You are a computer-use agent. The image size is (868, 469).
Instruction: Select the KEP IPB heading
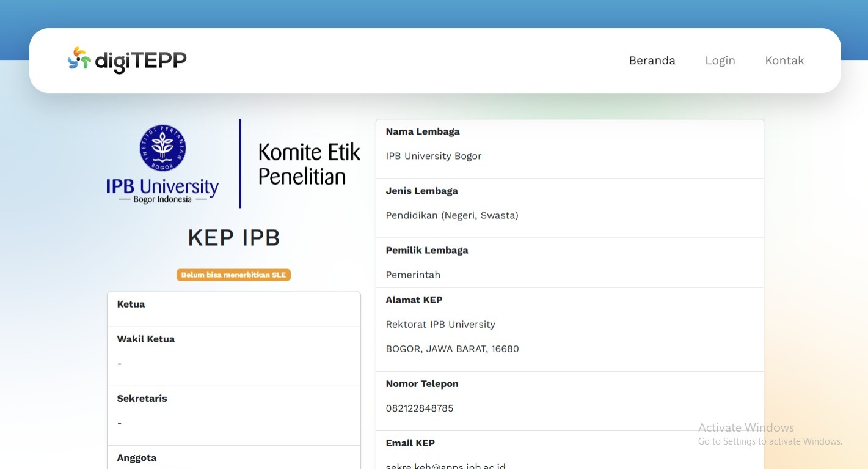(x=233, y=238)
